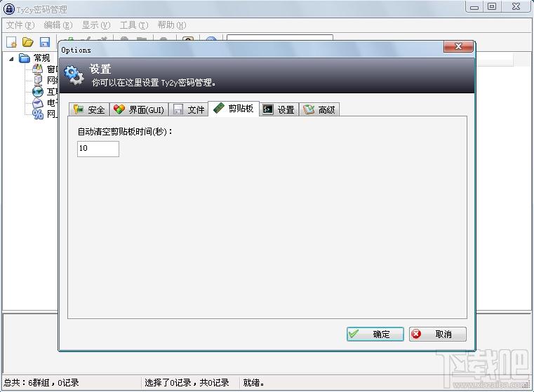534x392 pixels.
Task: Switch to the 界面(GUI) tab
Action: point(139,109)
